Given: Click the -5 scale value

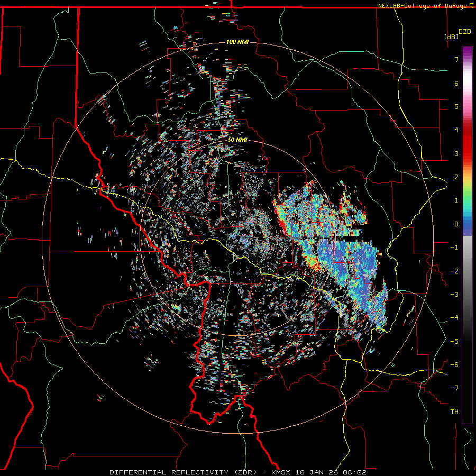Looking at the screenshot, I should pos(454,341).
